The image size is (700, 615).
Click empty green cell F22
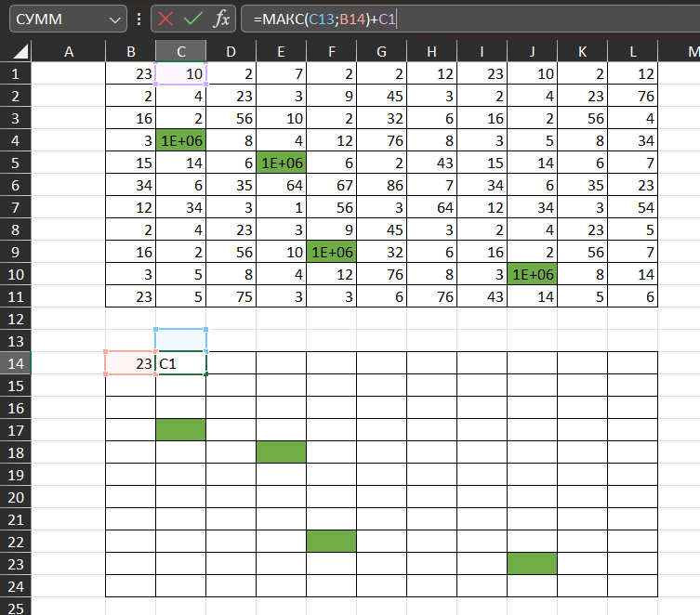(331, 541)
